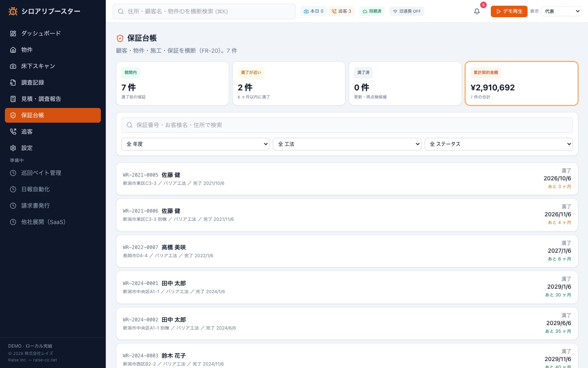Screen dimensions: 588x368
Task: Go to 床下スキャン menu item
Action: point(53,66)
